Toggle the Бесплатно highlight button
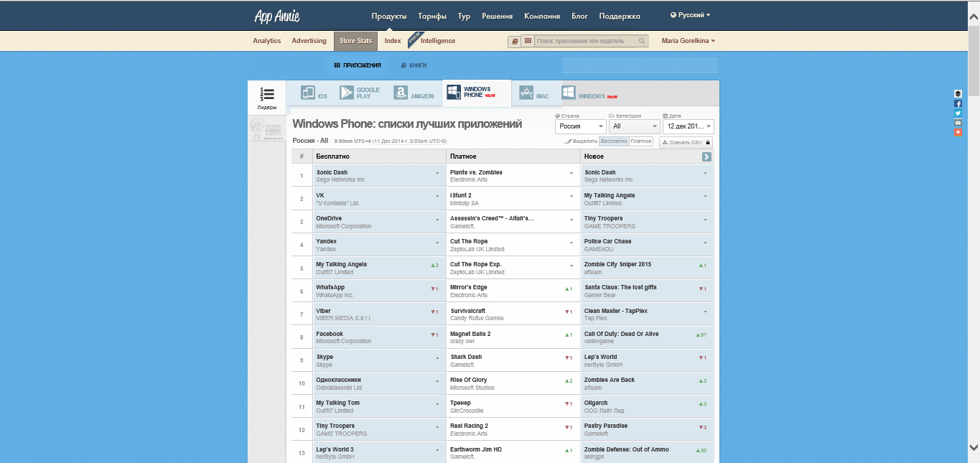The image size is (980, 463). (613, 141)
